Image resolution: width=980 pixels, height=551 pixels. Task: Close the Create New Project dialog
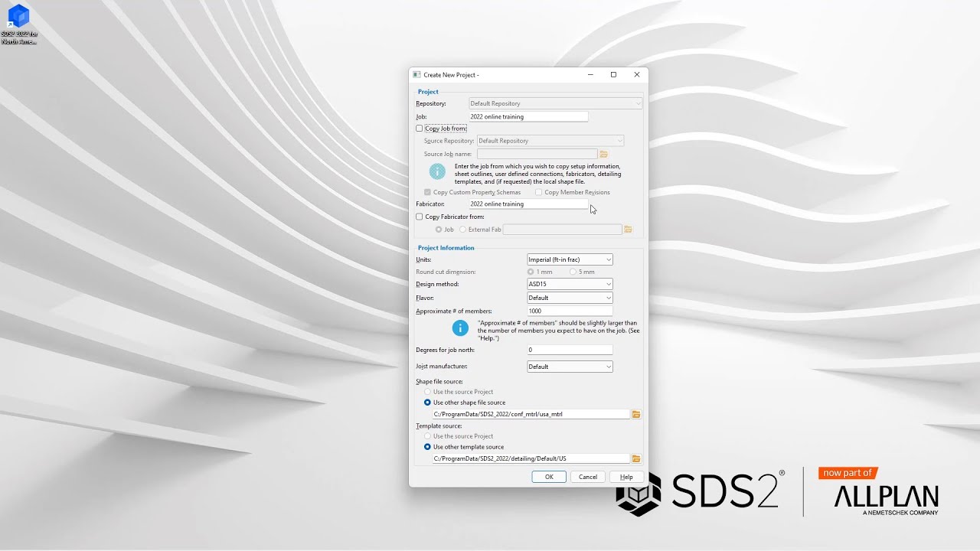636,74
